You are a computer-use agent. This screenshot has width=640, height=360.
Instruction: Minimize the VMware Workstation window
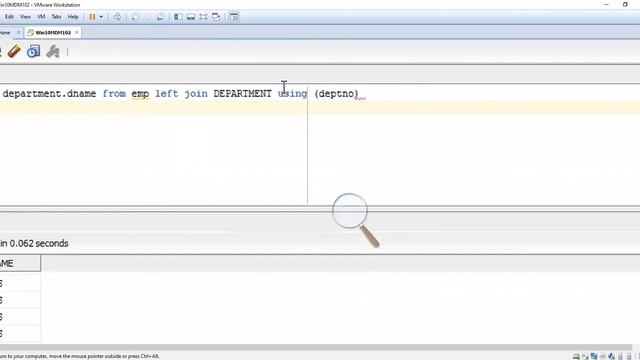pos(606,4)
